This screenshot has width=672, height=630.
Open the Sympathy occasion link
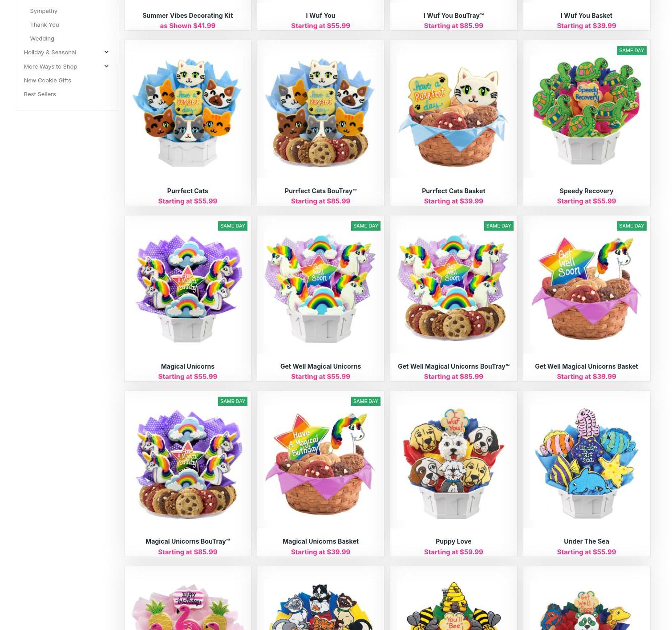click(44, 11)
